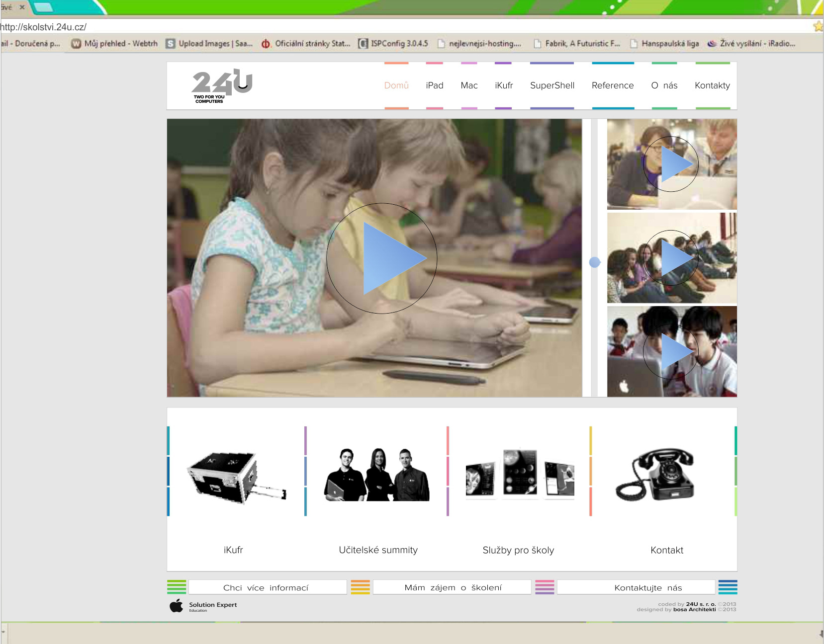Open the Hanspaulská liga bookmark
Screen dimensions: 824x644
pos(664,44)
